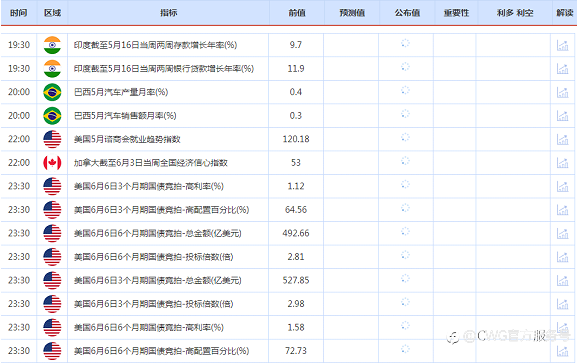This screenshot has height=364, width=578.
Task: Open chart icon for Canada economic confidence row
Action: (562, 163)
